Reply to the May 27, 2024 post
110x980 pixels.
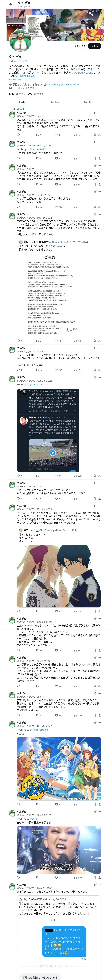tap(18, 341)
